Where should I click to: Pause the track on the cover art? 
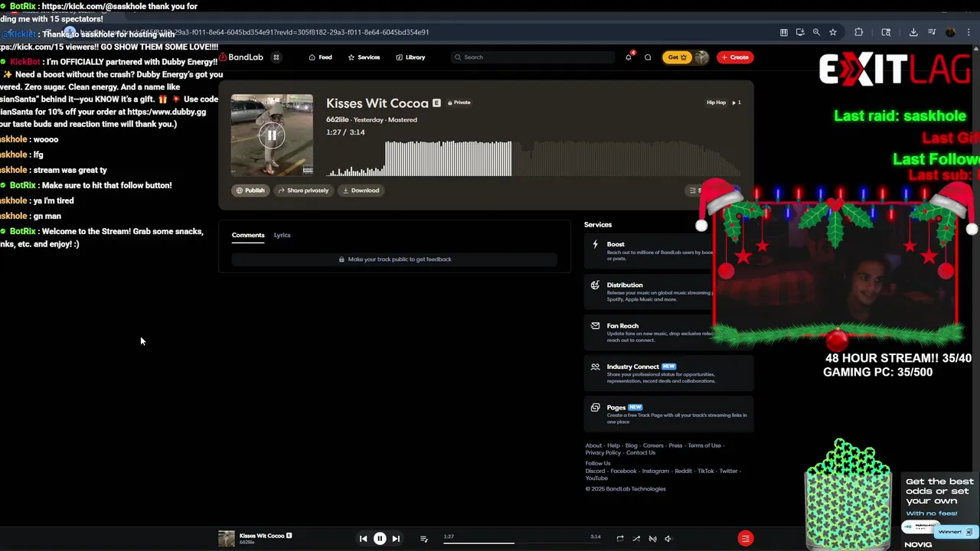coord(272,135)
